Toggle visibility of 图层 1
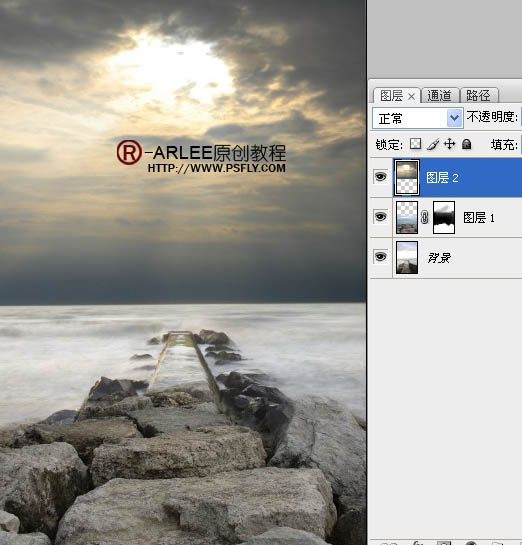 (380, 217)
